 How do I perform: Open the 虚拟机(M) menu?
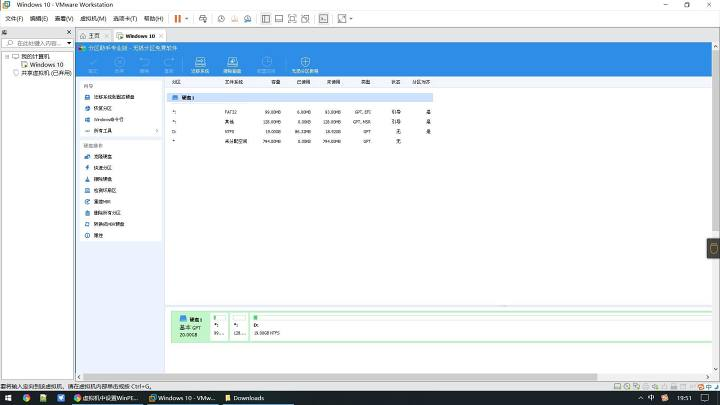point(93,19)
